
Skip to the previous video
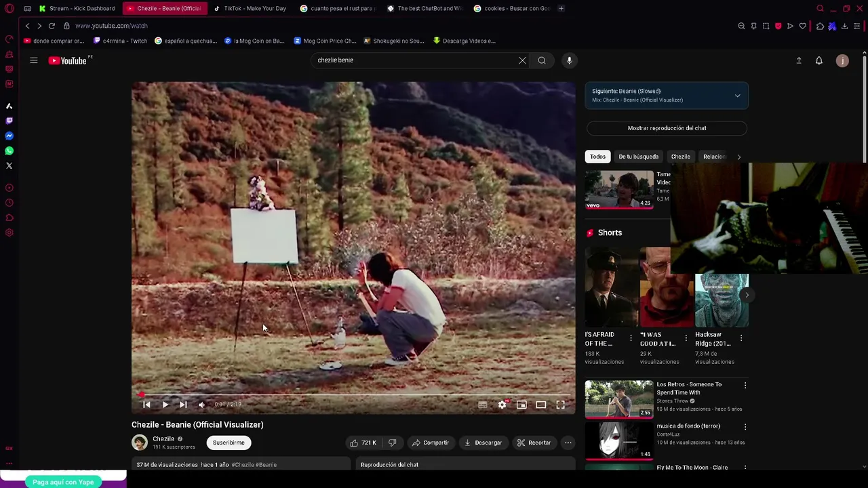pyautogui.click(x=146, y=405)
